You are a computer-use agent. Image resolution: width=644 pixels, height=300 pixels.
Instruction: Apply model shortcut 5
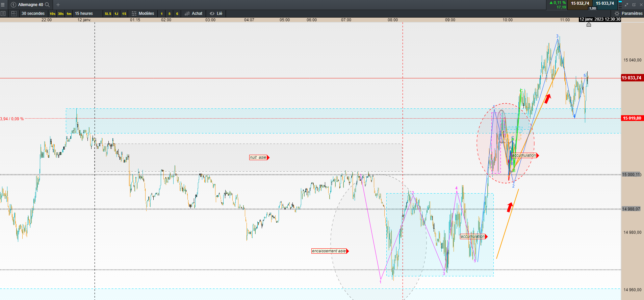pyautogui.click(x=170, y=14)
